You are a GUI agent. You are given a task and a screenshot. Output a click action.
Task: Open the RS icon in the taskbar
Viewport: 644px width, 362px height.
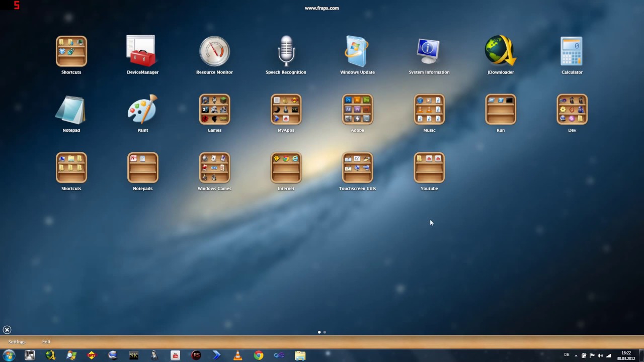point(196,355)
